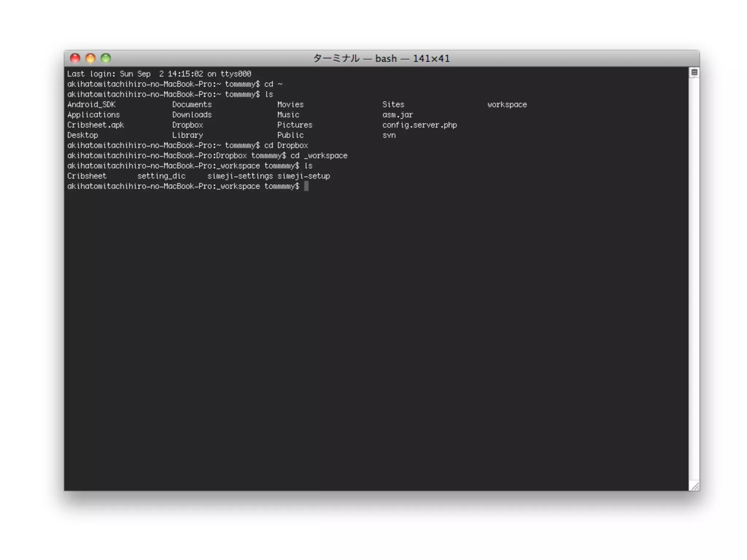Click the asm.jar file name
This screenshot has height=560, width=747.
click(398, 115)
